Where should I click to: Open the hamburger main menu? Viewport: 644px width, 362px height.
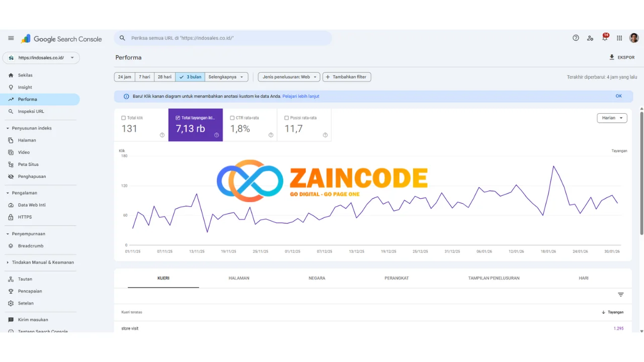[11, 38]
